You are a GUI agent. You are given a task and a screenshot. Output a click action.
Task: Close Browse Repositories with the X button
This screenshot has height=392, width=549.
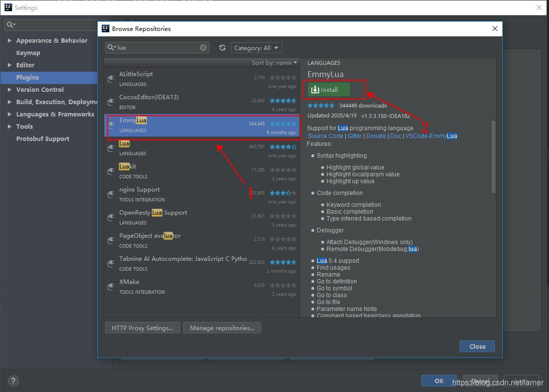[494, 28]
